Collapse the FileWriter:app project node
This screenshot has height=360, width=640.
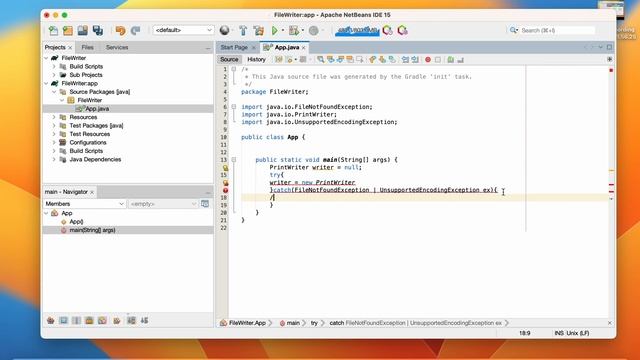[46, 83]
